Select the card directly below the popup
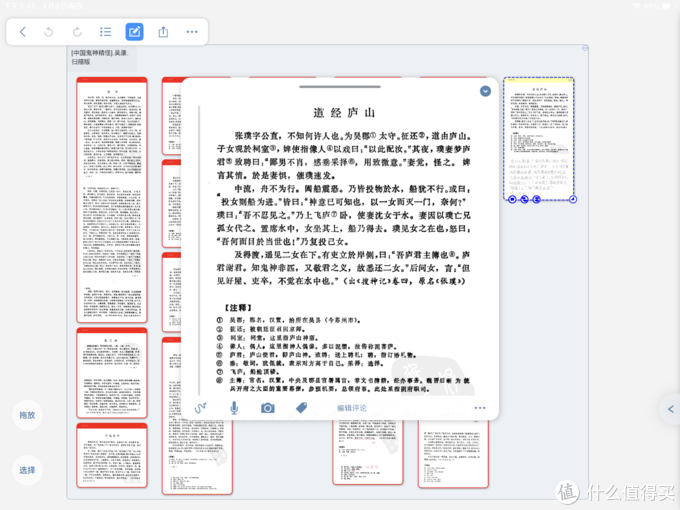Viewport: 680px width, 510px height. (x=368, y=452)
